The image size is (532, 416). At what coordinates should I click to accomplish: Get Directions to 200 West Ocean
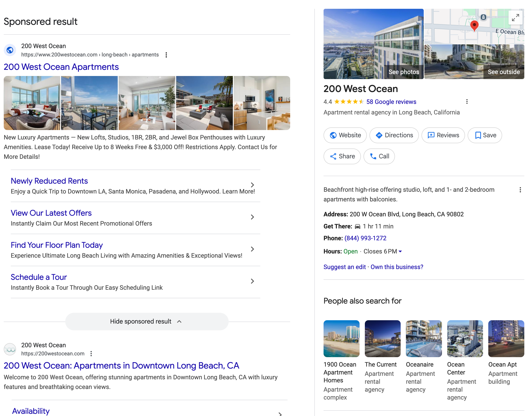coord(394,135)
